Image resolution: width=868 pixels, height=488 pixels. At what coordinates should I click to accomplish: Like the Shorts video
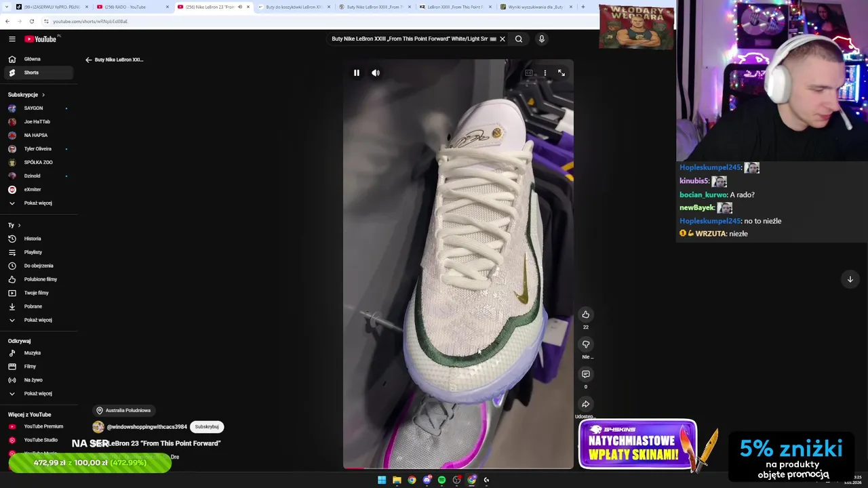pos(586,314)
